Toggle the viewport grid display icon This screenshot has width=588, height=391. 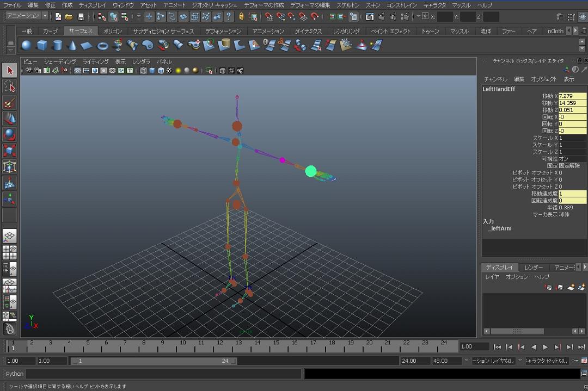(x=77, y=71)
